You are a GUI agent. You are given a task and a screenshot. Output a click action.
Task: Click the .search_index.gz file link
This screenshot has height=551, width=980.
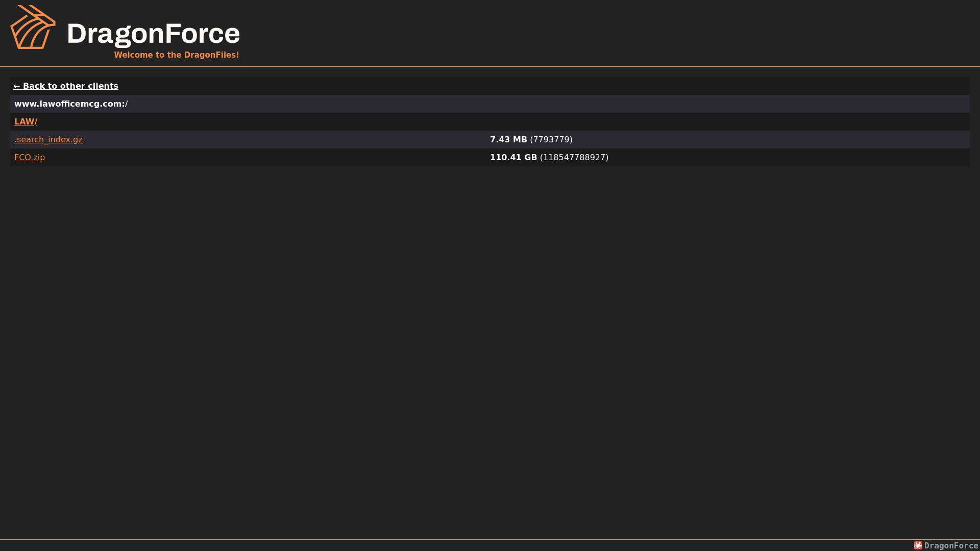[48, 139]
